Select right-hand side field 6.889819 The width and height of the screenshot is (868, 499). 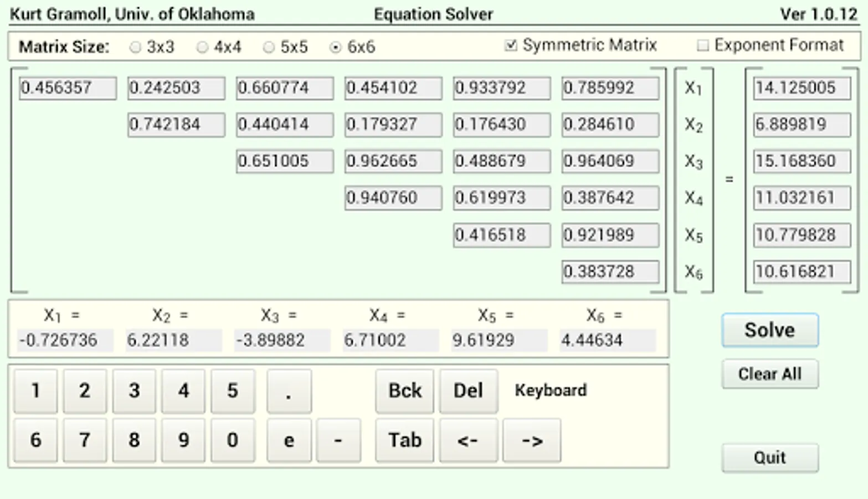click(x=802, y=125)
